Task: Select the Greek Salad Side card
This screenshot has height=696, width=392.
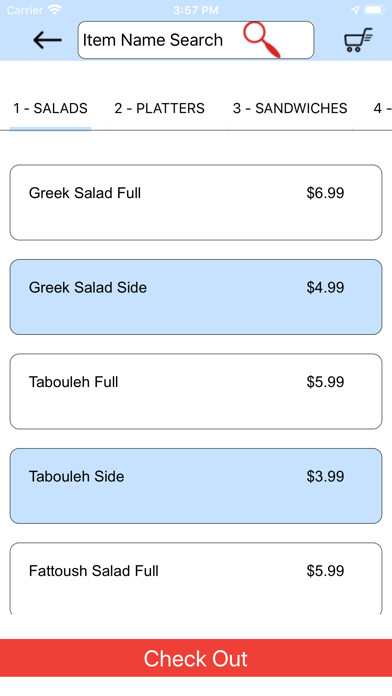Action: point(196,297)
